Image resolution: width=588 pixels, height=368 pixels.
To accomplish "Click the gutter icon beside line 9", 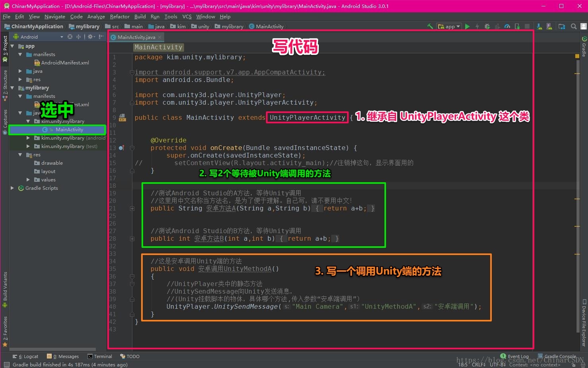I will 122,118.
